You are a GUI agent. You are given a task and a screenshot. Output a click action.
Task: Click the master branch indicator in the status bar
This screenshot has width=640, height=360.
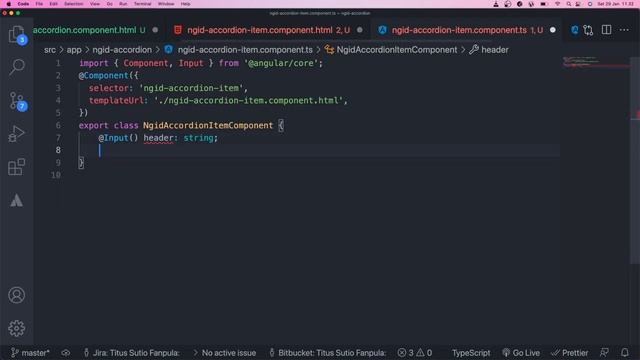point(30,353)
